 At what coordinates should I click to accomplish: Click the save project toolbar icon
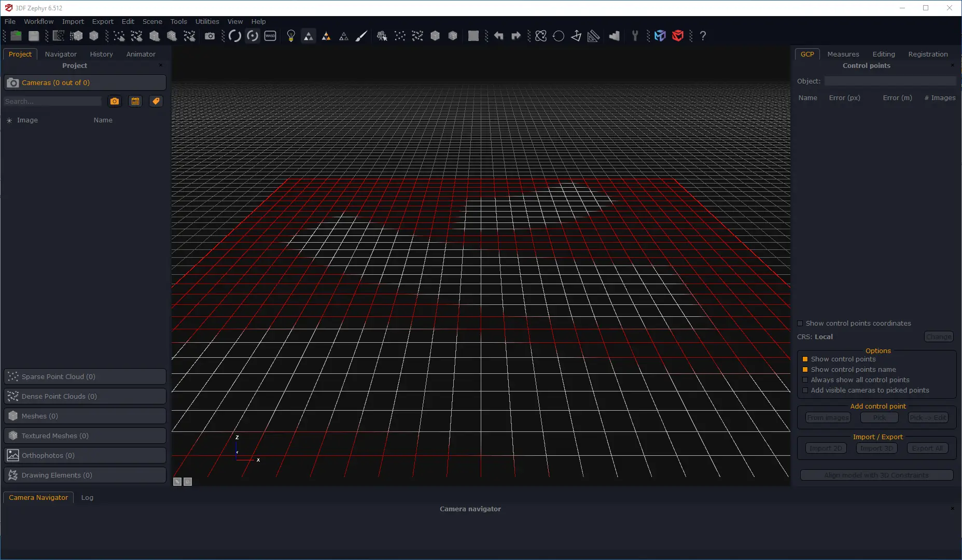[34, 36]
